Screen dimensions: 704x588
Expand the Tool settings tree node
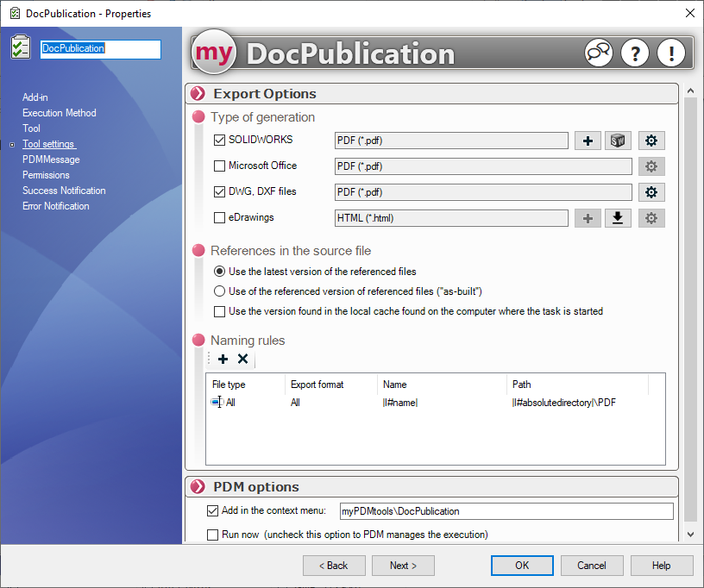point(12,145)
